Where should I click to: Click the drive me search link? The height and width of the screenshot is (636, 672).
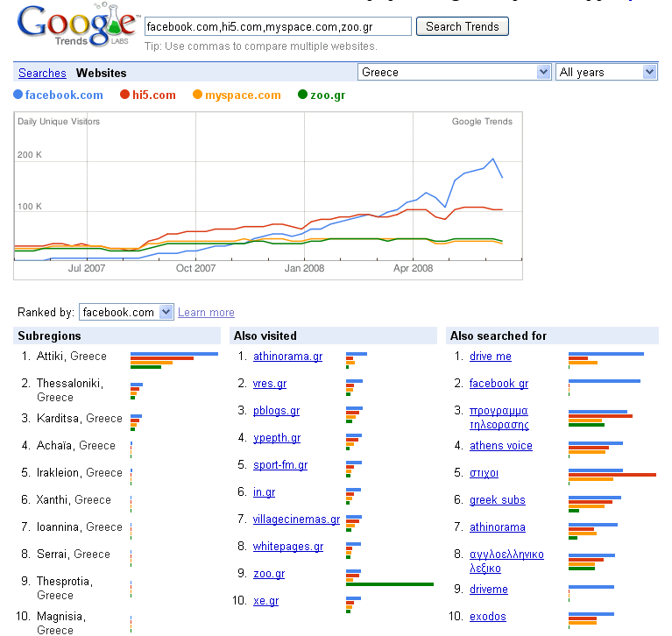click(x=491, y=357)
